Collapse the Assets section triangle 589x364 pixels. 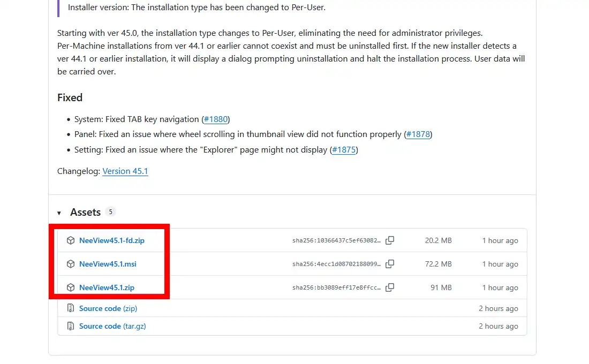click(59, 213)
